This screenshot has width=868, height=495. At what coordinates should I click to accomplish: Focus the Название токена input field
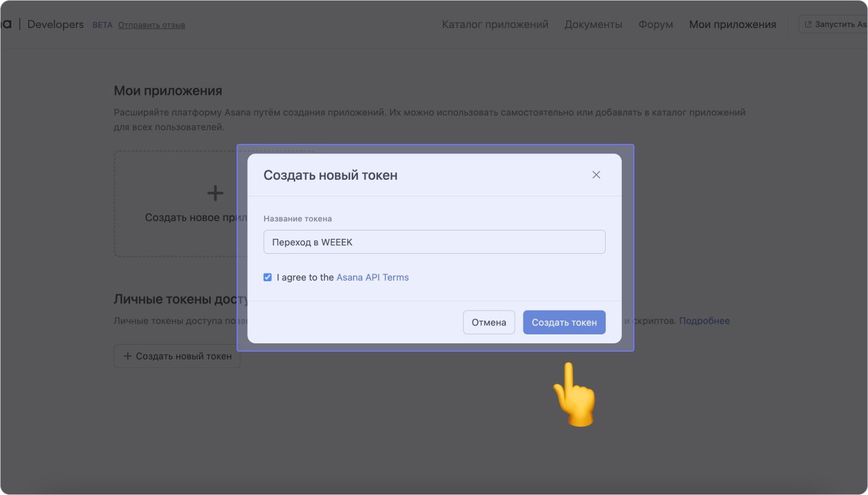[434, 242]
